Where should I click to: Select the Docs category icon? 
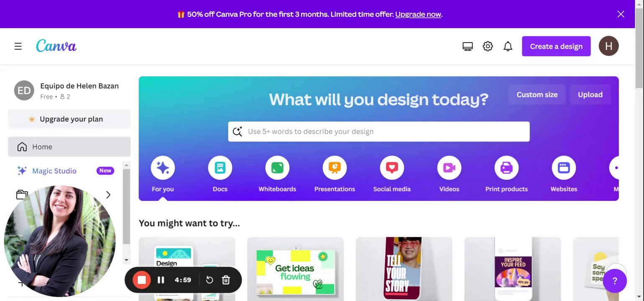tap(220, 168)
